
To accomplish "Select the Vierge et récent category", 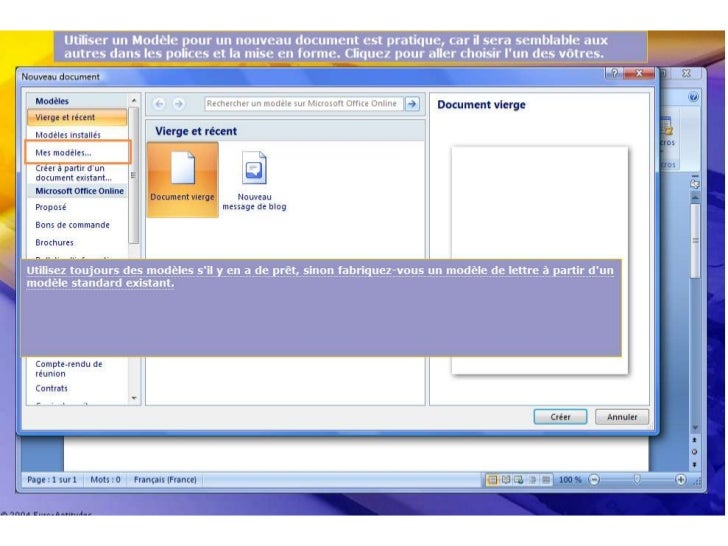I will pos(77,117).
